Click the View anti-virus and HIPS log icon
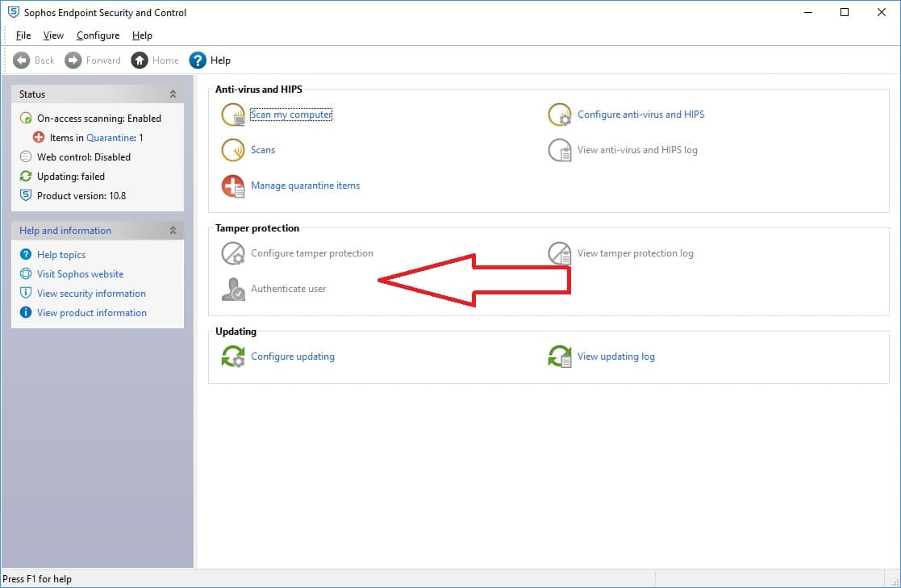Image resolution: width=901 pixels, height=588 pixels. pyautogui.click(x=559, y=150)
